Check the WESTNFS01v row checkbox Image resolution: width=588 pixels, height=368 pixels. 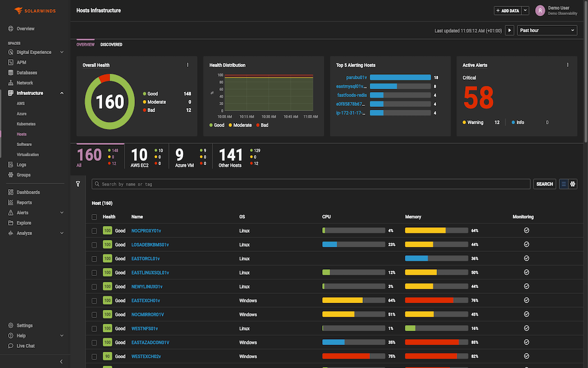point(95,329)
